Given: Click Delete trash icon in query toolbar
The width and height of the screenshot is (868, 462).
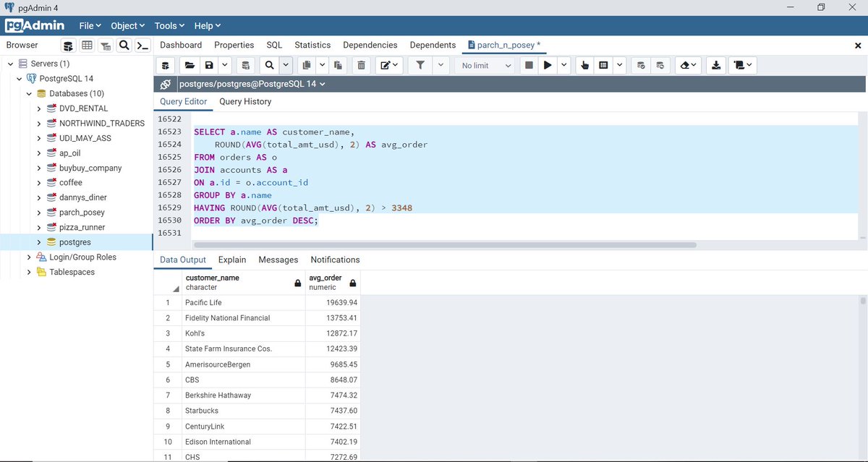Looking at the screenshot, I should pos(361,65).
